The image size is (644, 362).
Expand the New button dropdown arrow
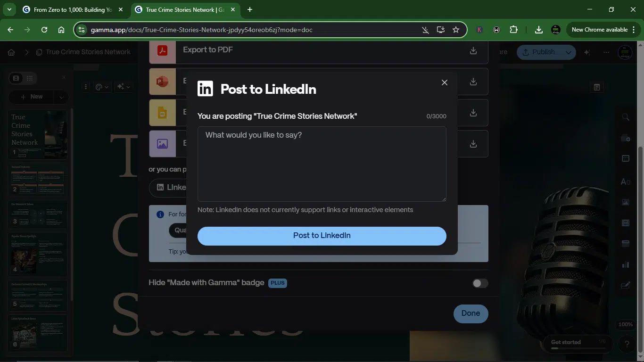coord(61,97)
